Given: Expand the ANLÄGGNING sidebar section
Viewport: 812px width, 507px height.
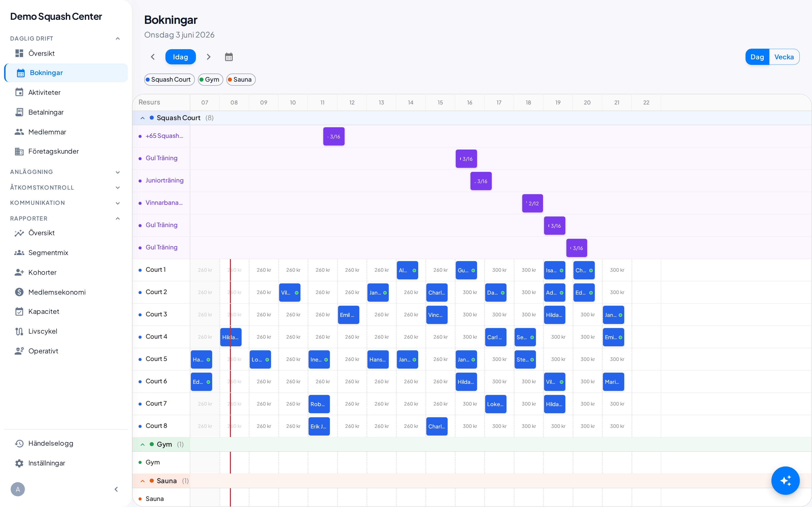Looking at the screenshot, I should point(65,172).
